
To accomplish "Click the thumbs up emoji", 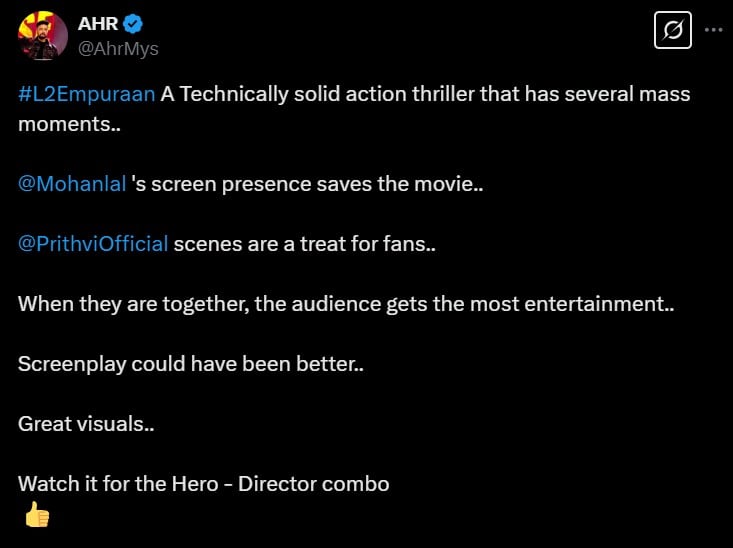I will (37, 515).
